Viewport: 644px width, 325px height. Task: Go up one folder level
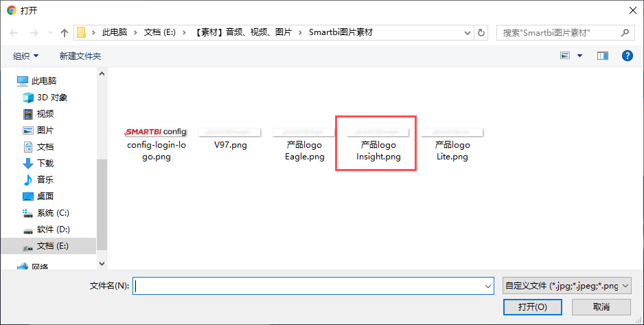point(64,33)
